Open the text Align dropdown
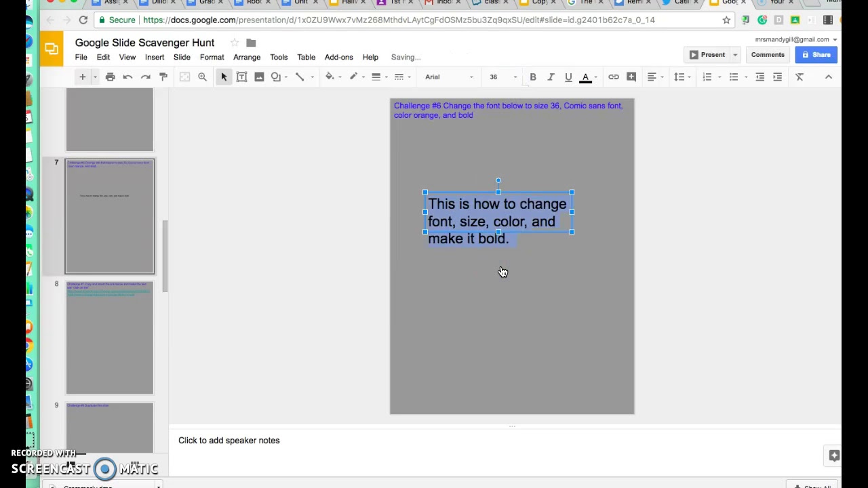 pyautogui.click(x=654, y=77)
